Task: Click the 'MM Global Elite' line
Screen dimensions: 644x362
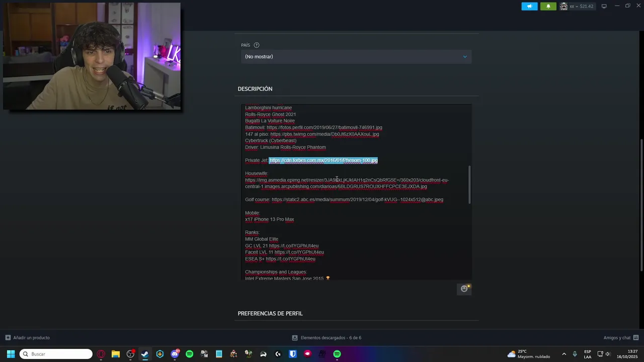Action: (x=262, y=239)
